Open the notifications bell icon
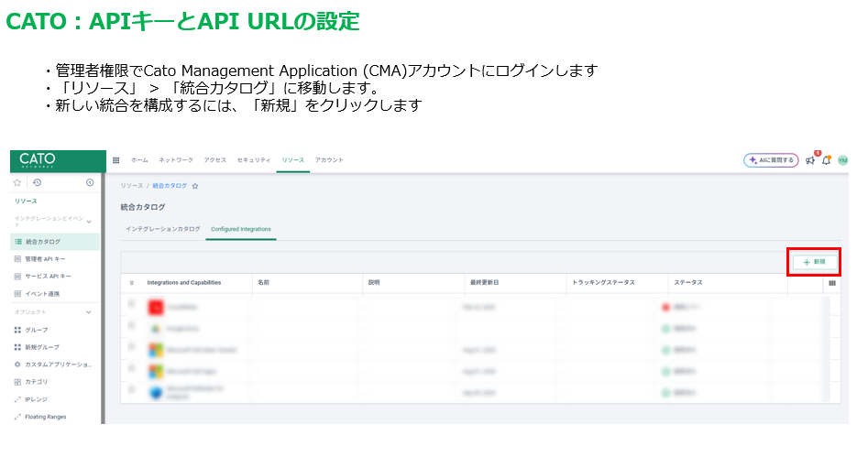 point(826,160)
